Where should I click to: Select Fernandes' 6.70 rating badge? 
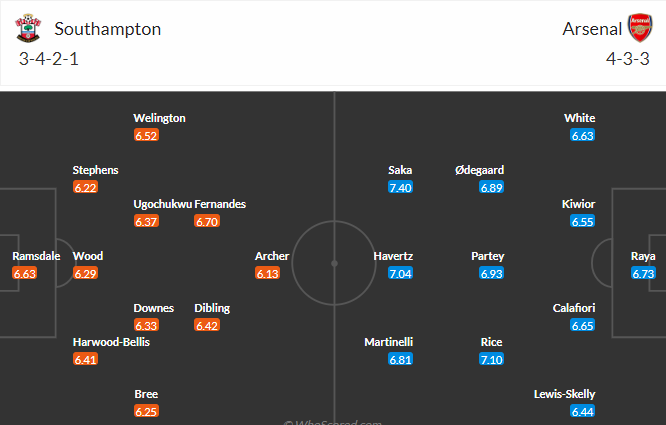[207, 221]
